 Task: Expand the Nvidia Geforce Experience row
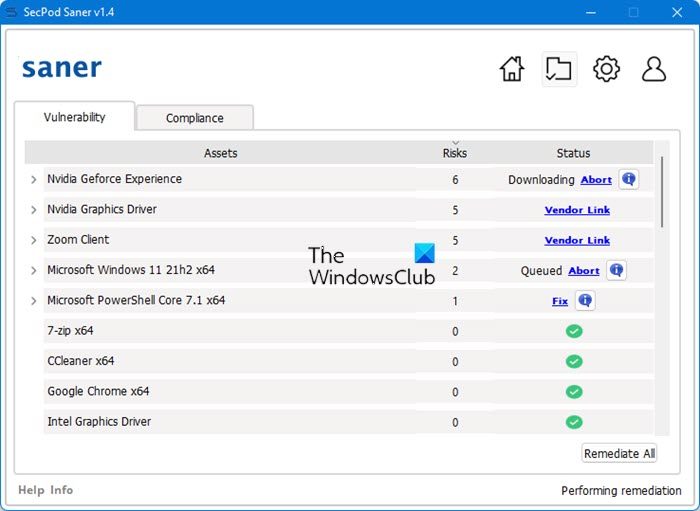33,180
